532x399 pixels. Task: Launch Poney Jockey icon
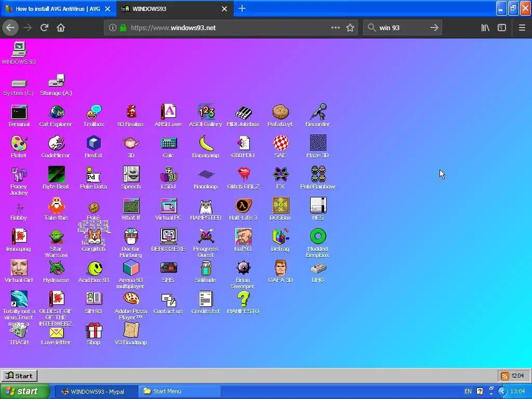point(19,181)
